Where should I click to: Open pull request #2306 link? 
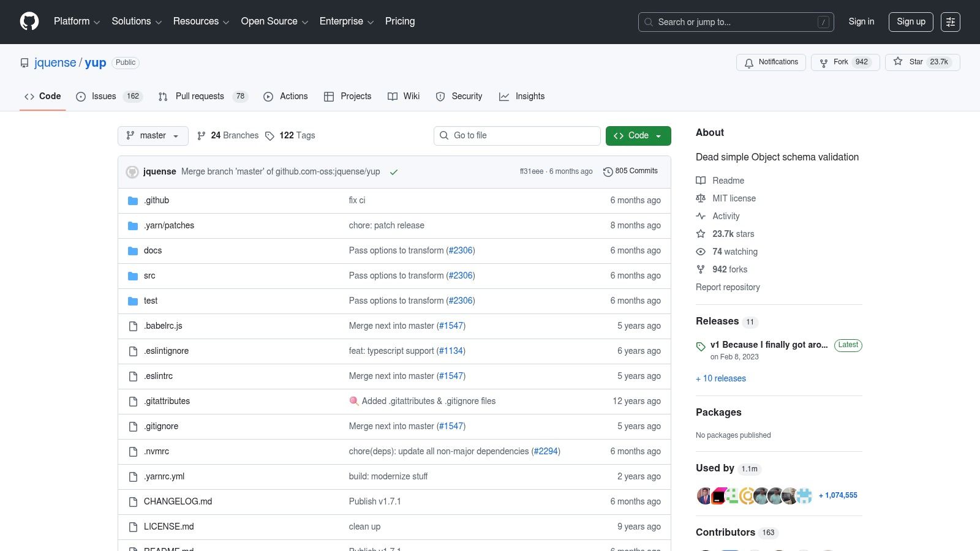[x=461, y=250]
